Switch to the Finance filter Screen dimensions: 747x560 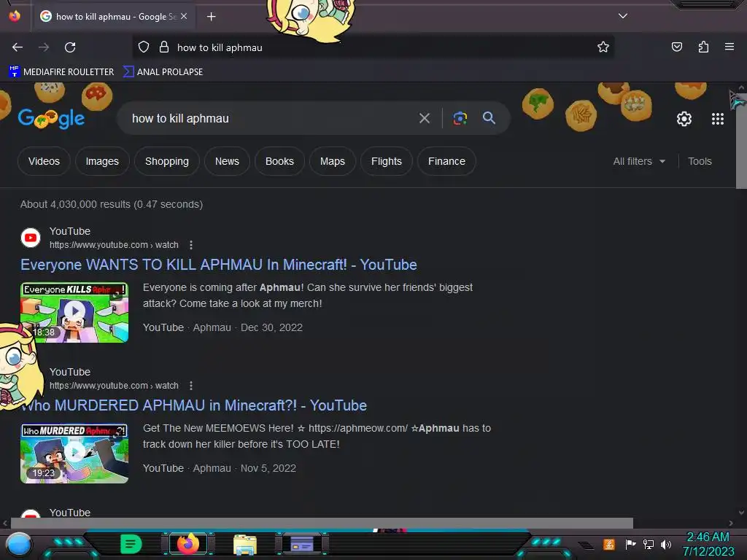click(446, 161)
